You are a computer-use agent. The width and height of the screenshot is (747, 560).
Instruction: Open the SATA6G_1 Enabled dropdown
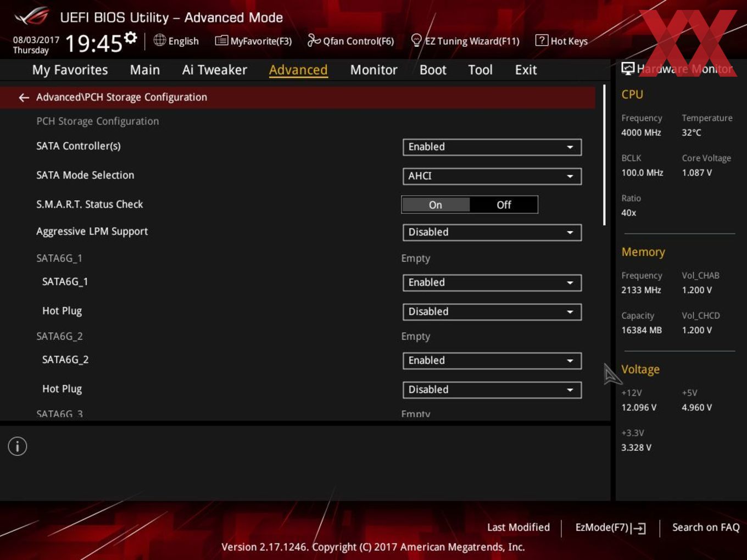492,283
